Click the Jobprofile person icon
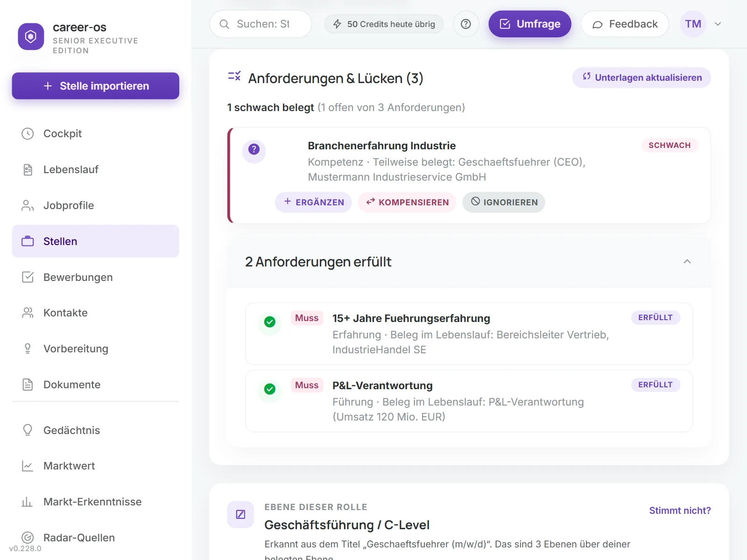 point(28,205)
